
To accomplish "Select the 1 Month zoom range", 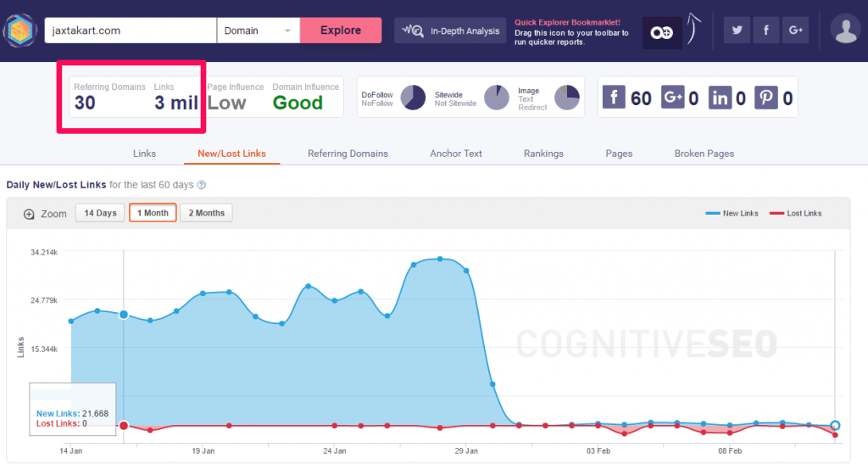I will pyautogui.click(x=153, y=213).
